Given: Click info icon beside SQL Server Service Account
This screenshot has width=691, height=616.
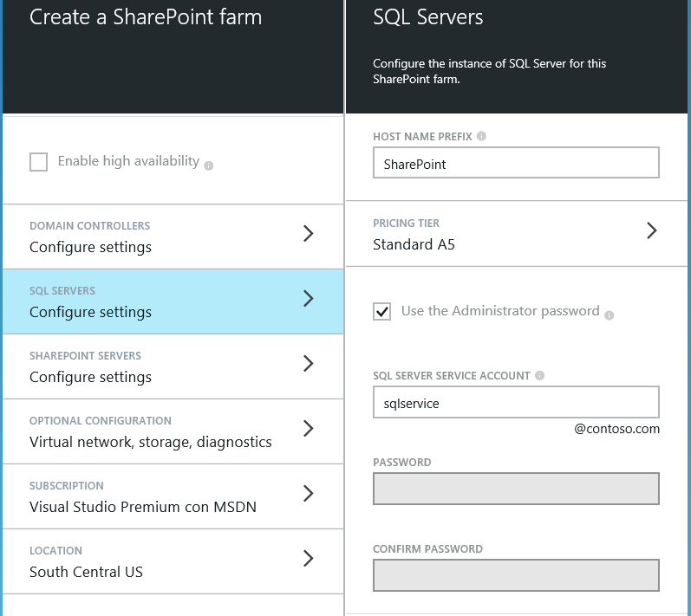Looking at the screenshot, I should (540, 376).
